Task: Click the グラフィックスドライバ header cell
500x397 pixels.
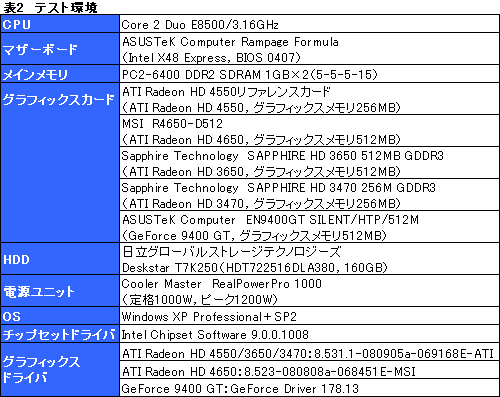Action: 60,369
